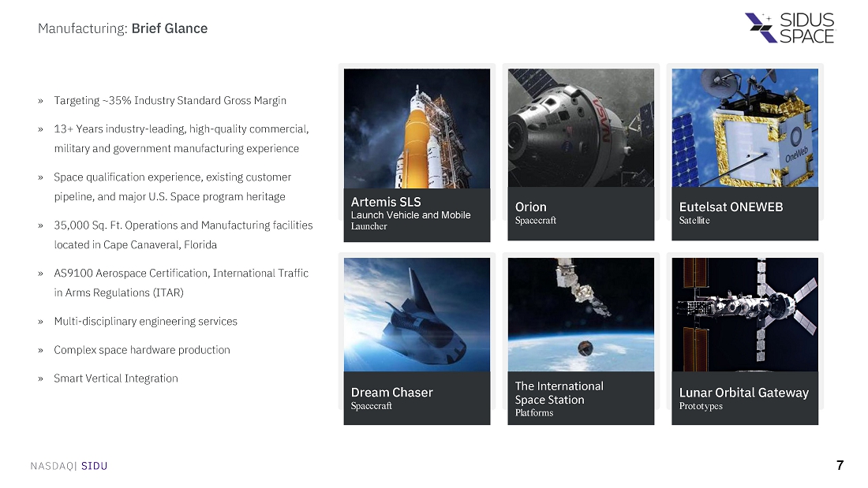Click the Sidus Space logo
Image resolution: width=868 pixels, height=488 pixels.
point(789,28)
